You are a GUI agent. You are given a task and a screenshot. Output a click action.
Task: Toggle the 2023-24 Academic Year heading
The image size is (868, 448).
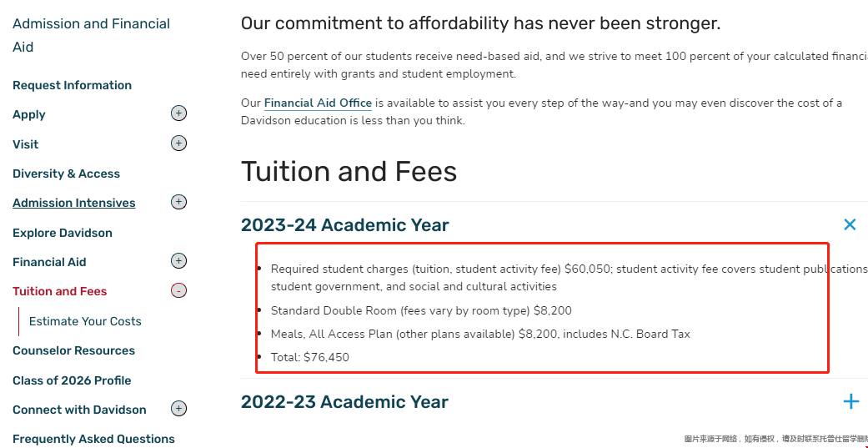[345, 225]
